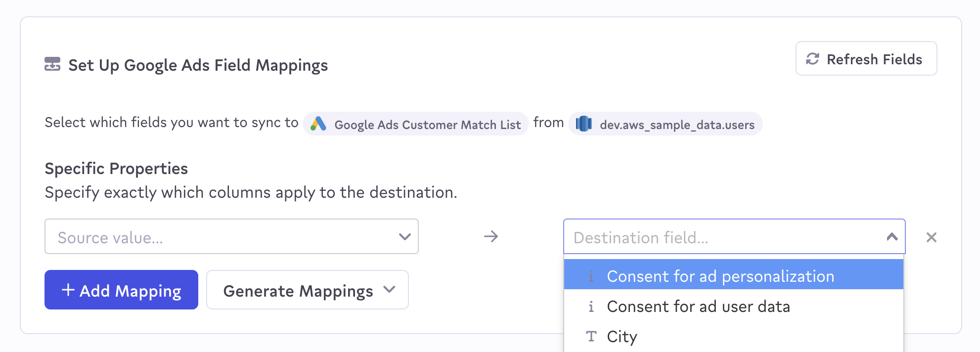This screenshot has width=980, height=352.
Task: Click the field mappings icon beside the title
Action: coord(52,64)
